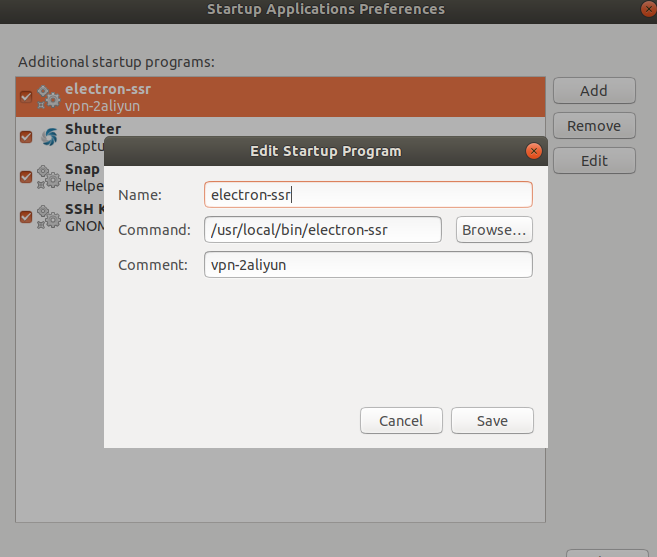Click the vpn-2aliyun description in the list
The width and height of the screenshot is (657, 557).
click(102, 106)
